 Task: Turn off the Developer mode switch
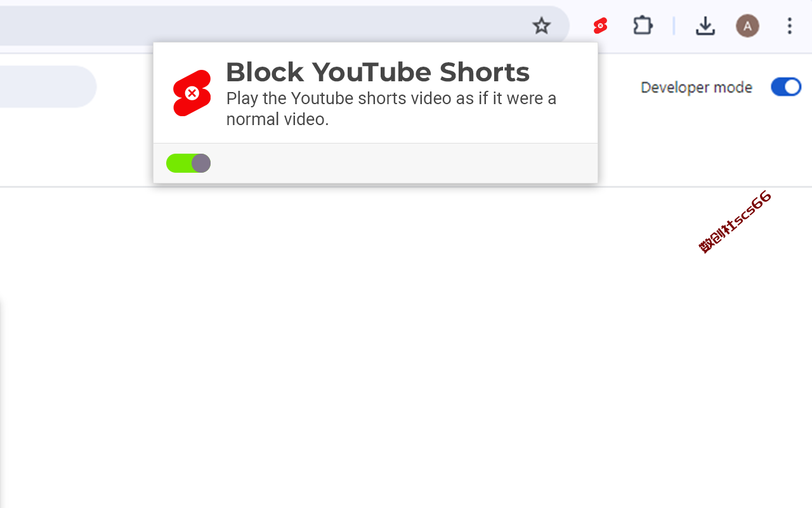786,87
